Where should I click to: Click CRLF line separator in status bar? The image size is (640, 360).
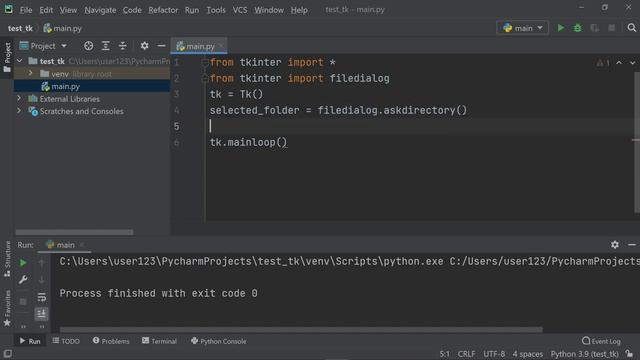coord(466,354)
